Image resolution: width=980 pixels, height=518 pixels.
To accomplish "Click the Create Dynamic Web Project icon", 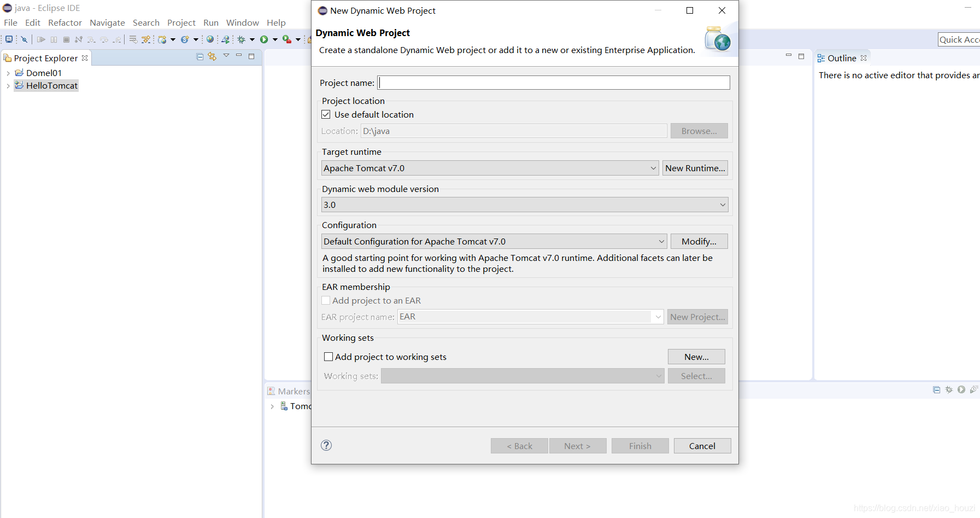I will [162, 39].
